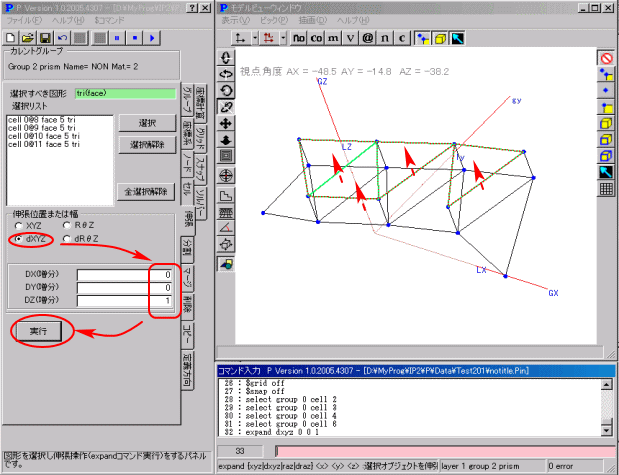The image size is (619, 475).
Task: Click the 実行 execute button
Action: point(39,331)
